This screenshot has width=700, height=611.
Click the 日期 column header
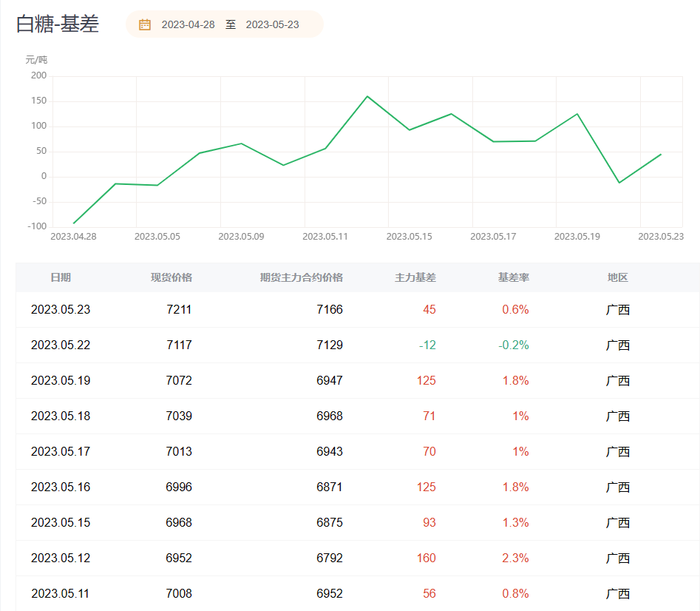(x=61, y=277)
